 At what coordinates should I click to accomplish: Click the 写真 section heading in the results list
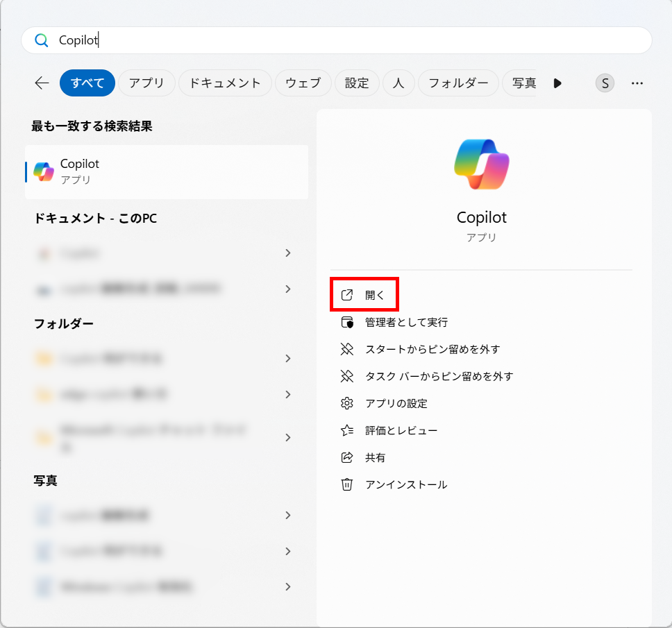[x=45, y=481]
